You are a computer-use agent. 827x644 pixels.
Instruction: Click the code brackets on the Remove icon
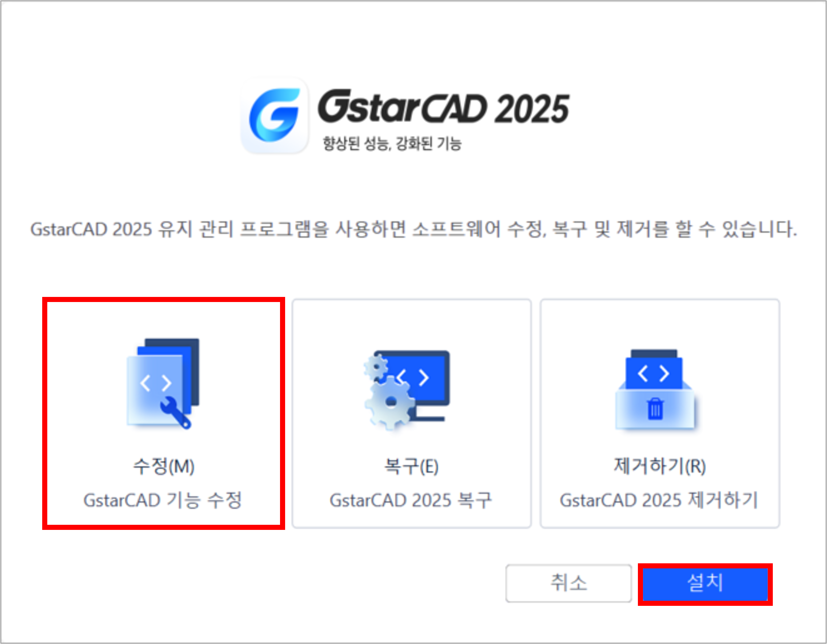(654, 374)
